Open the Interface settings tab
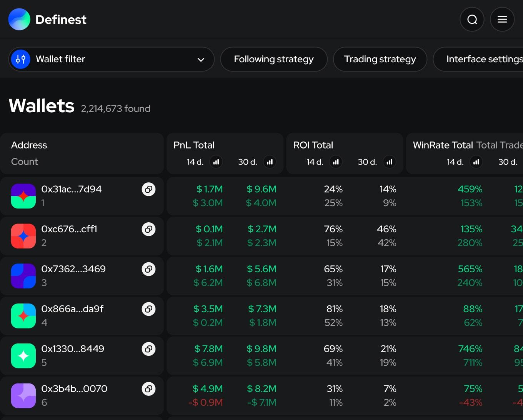 pyautogui.click(x=478, y=59)
